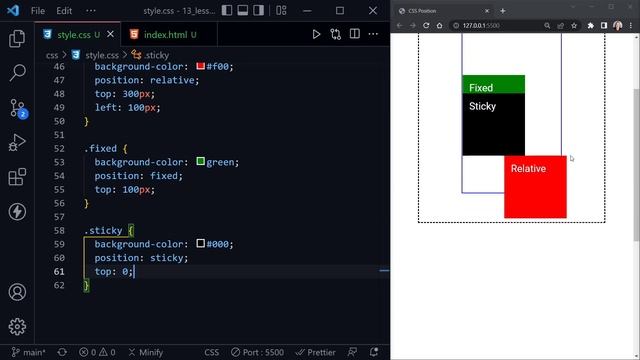The image size is (640, 360).
Task: Open the File menu
Action: click(38, 11)
